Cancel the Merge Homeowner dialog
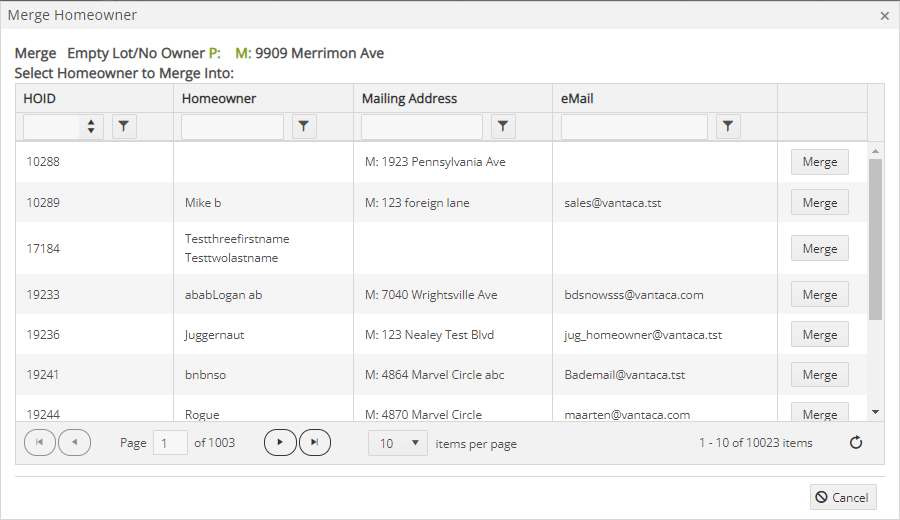The height and width of the screenshot is (520, 900). (x=843, y=497)
